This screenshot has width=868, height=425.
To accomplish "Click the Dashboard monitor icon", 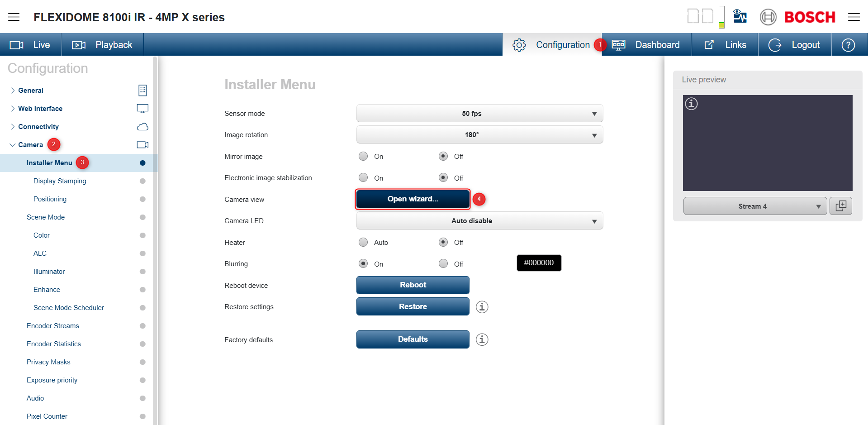I will (x=618, y=45).
